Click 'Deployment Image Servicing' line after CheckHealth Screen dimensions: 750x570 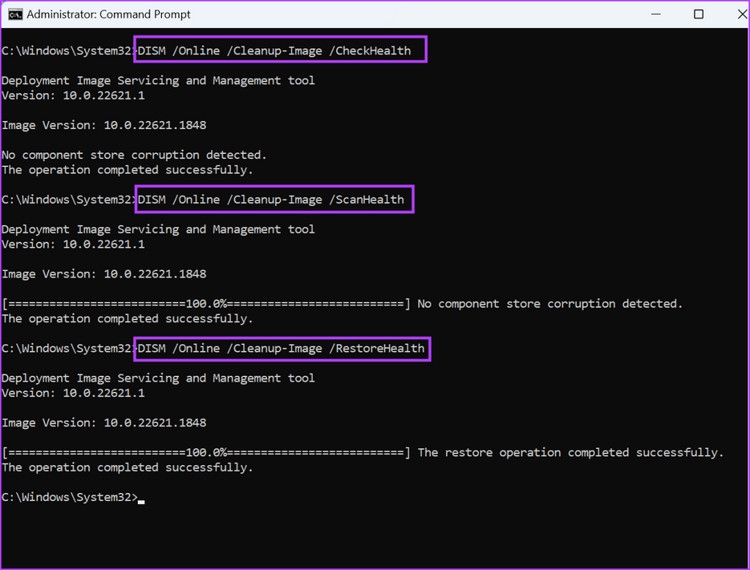(x=158, y=81)
